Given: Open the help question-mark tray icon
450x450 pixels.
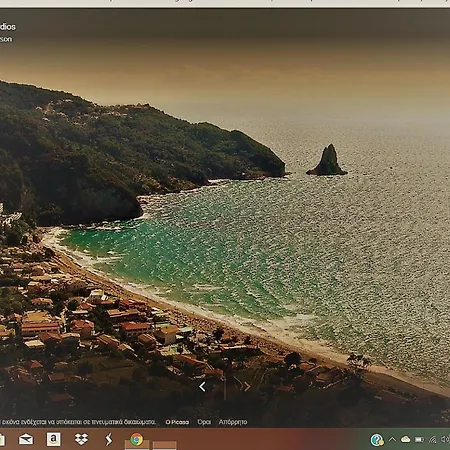Looking at the screenshot, I should click(377, 440).
